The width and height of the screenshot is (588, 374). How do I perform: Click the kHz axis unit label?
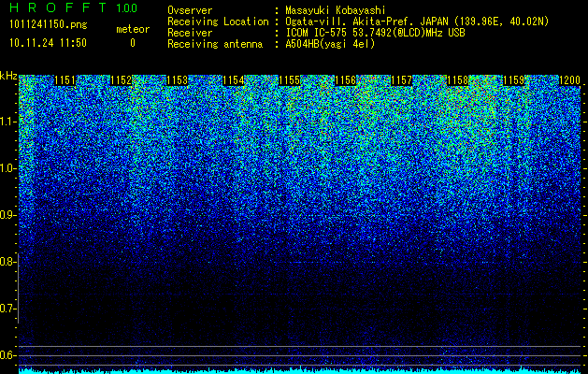pyautogui.click(x=8, y=76)
